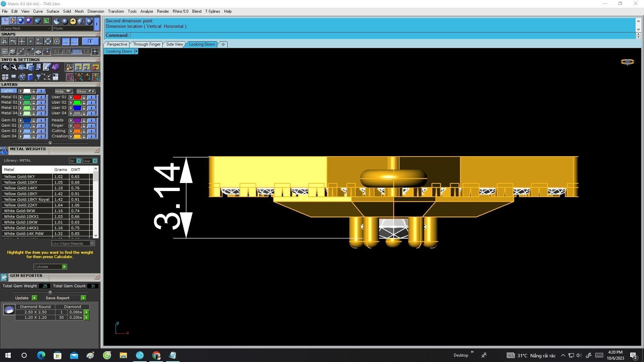The image size is (644, 362).
Task: Click the funnel filter icon
Action: coord(38,77)
